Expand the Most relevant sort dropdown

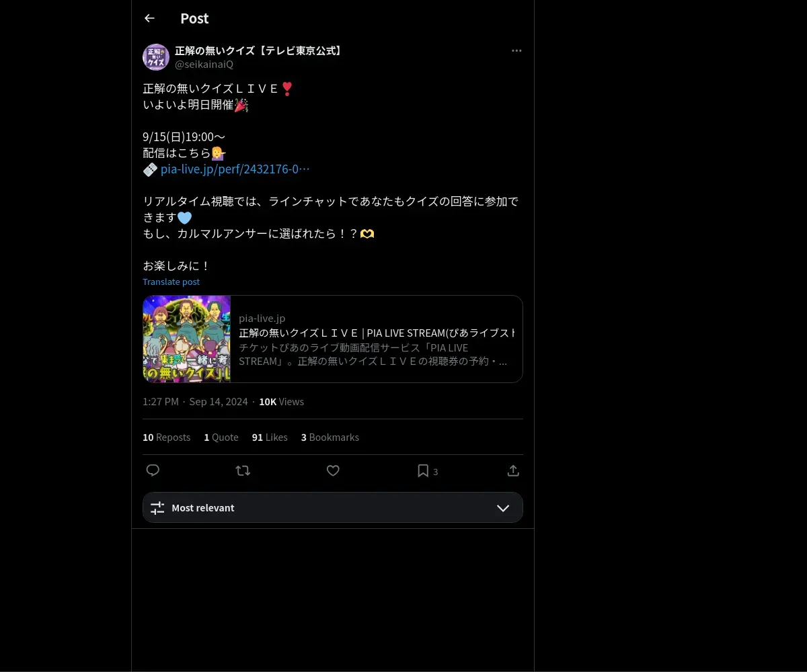pos(333,507)
